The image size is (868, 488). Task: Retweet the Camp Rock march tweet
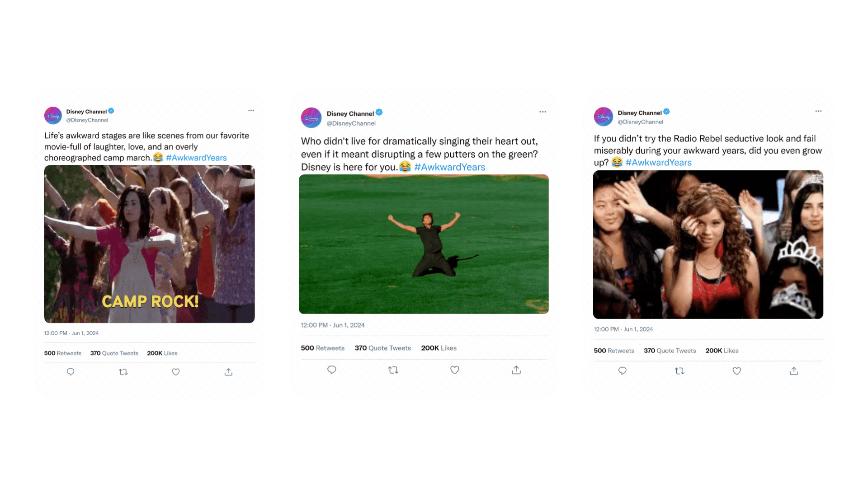tap(123, 372)
